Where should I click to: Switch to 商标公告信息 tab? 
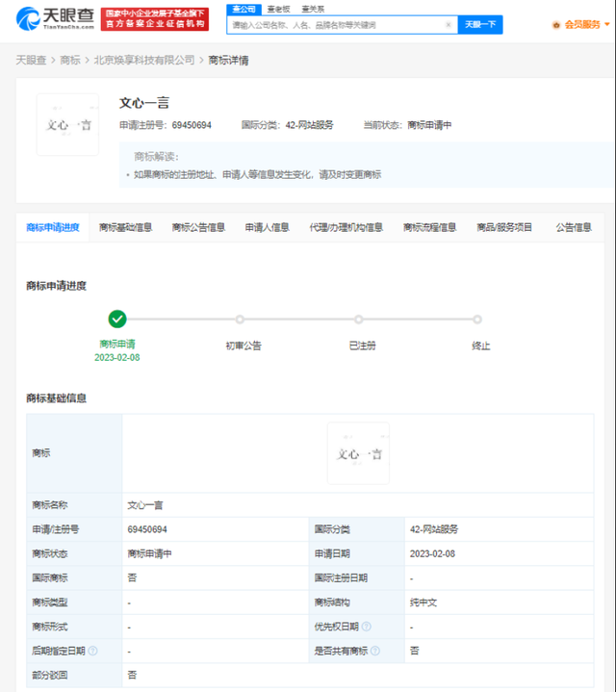click(x=198, y=227)
